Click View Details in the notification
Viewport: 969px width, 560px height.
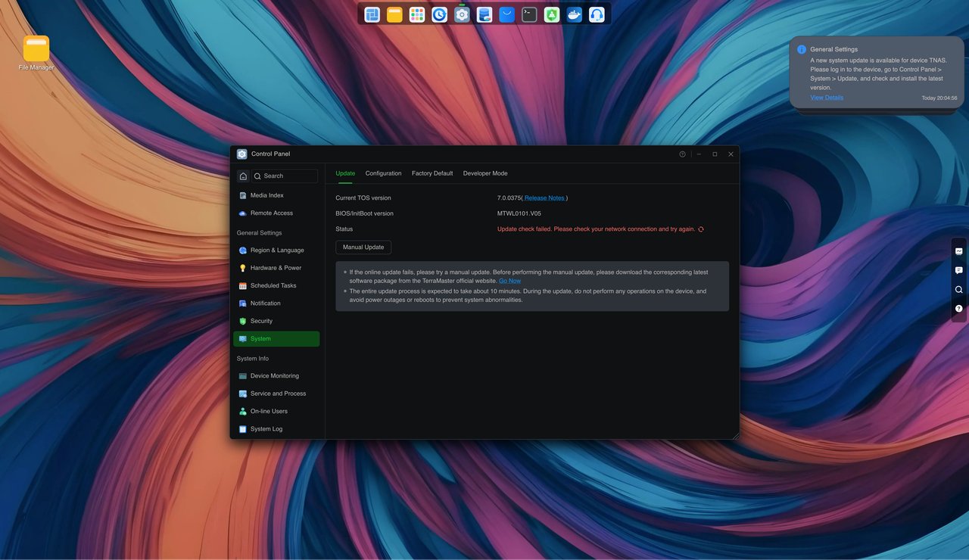827,98
